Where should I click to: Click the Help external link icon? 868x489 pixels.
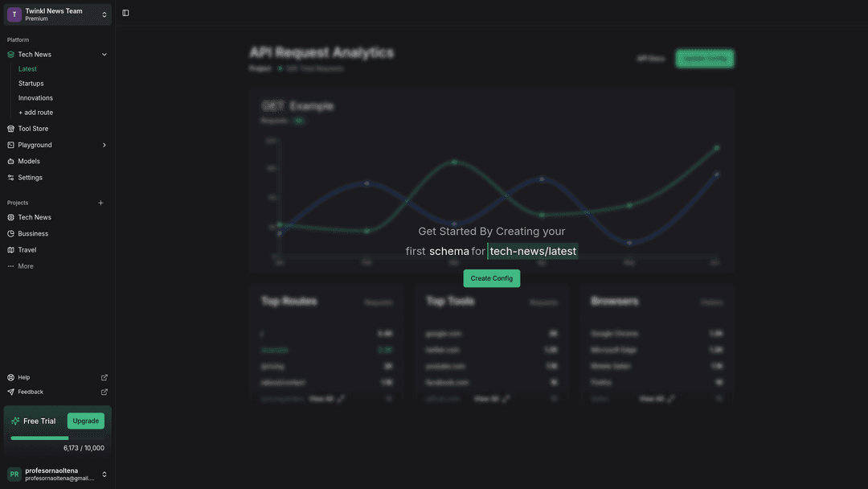(104, 377)
